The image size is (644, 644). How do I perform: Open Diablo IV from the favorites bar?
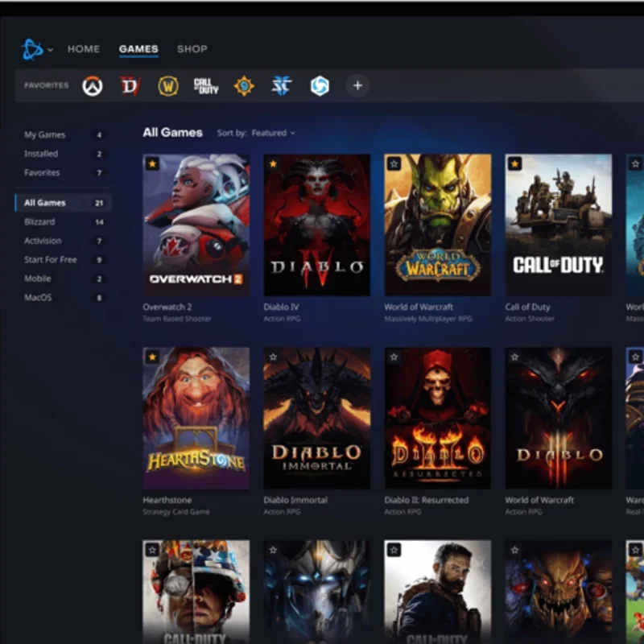130,86
